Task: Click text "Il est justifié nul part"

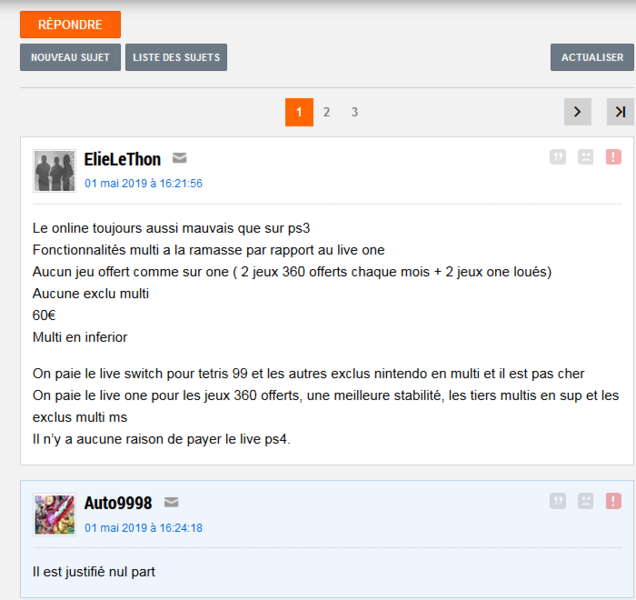Action: pos(94,572)
